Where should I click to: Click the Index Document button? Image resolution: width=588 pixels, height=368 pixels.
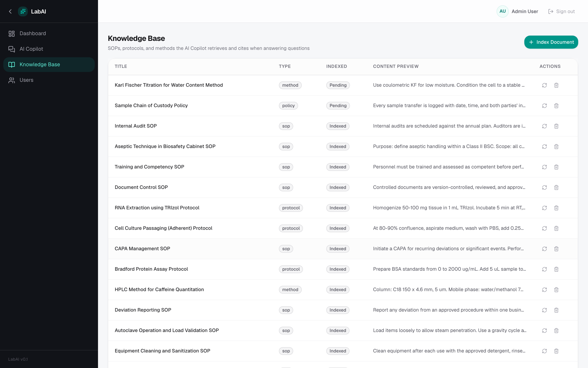click(551, 42)
